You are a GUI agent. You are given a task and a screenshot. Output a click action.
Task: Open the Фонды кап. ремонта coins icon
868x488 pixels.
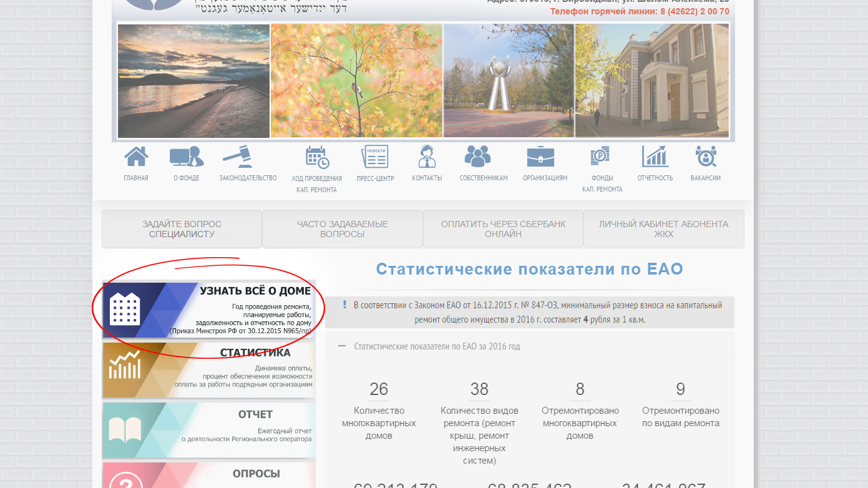pyautogui.click(x=600, y=156)
